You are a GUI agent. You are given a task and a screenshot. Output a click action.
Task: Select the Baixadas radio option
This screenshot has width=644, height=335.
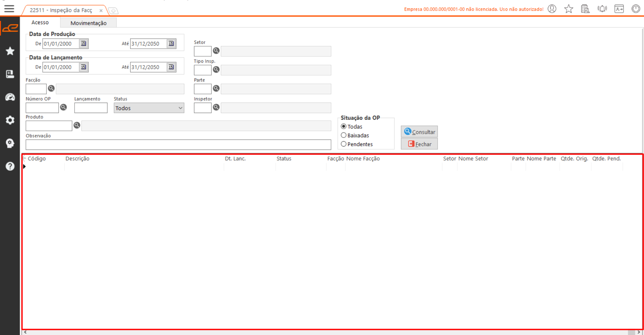tap(343, 135)
